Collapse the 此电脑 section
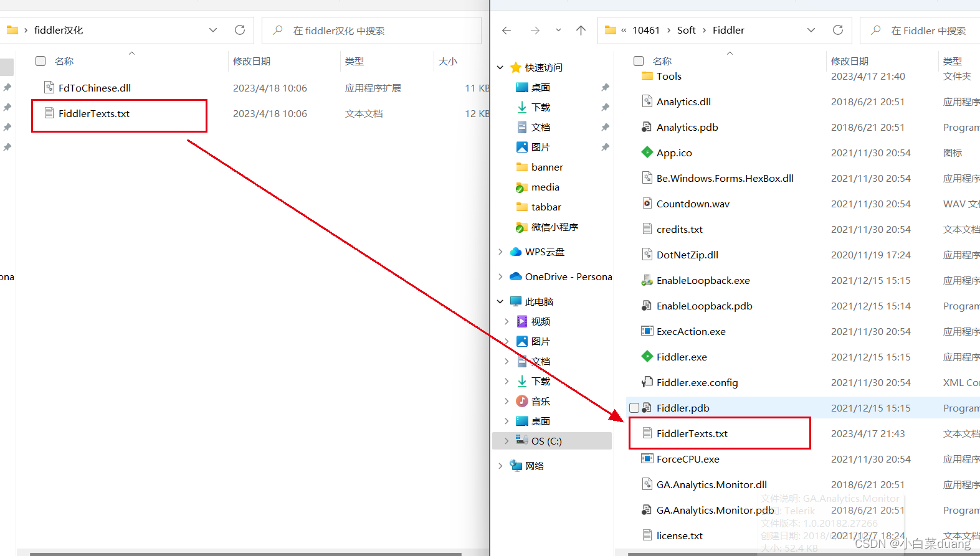 click(500, 301)
